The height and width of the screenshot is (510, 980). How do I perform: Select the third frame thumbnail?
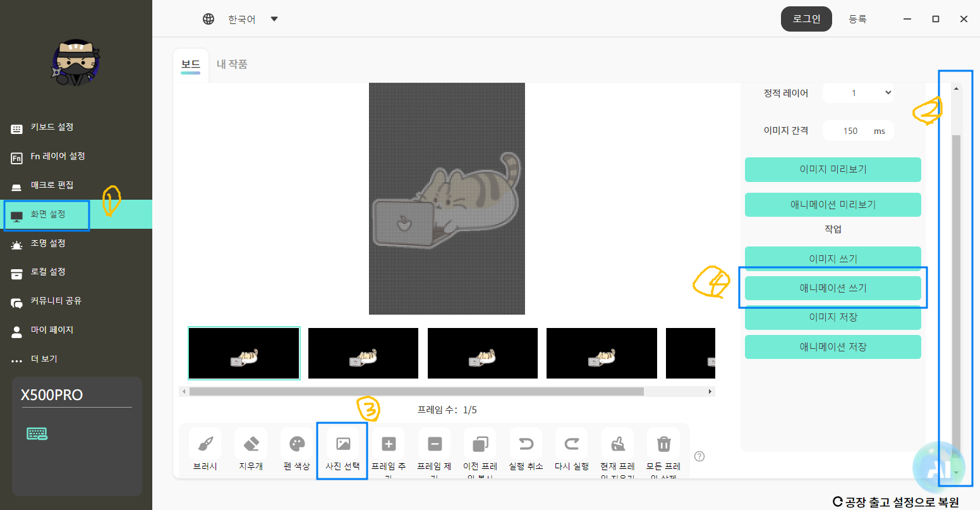pyautogui.click(x=483, y=353)
